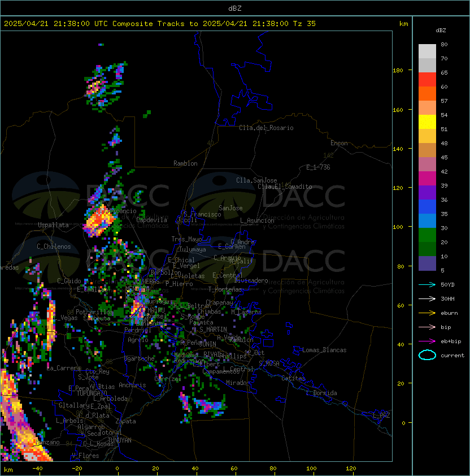Screen dimensions: 470x476
Task: Select the red swatch between 65 and 60
Action: click(x=427, y=80)
